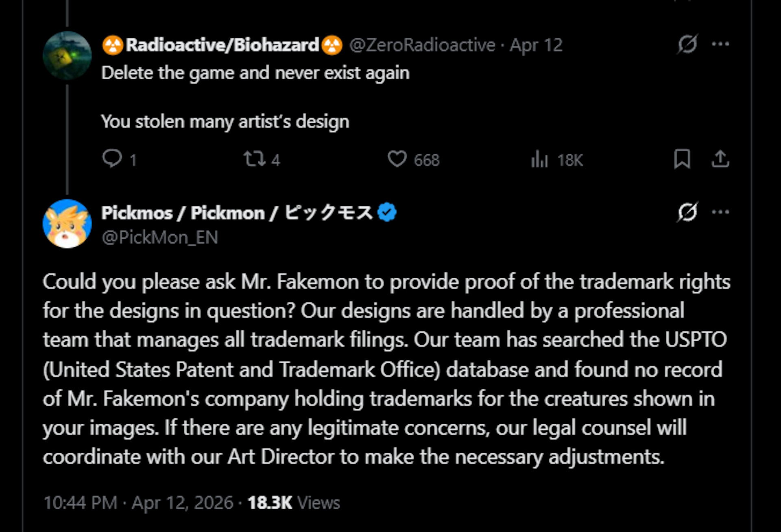Like Radioactive/Biohazard's tweet with the heart icon
The width and height of the screenshot is (781, 532).
point(399,159)
